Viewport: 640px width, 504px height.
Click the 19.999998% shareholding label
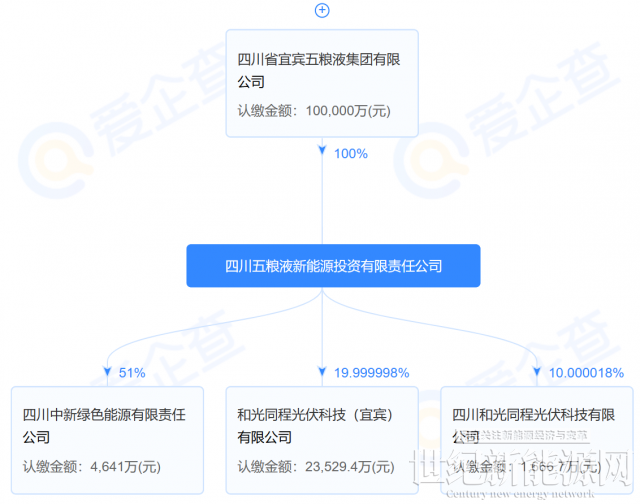coord(371,373)
